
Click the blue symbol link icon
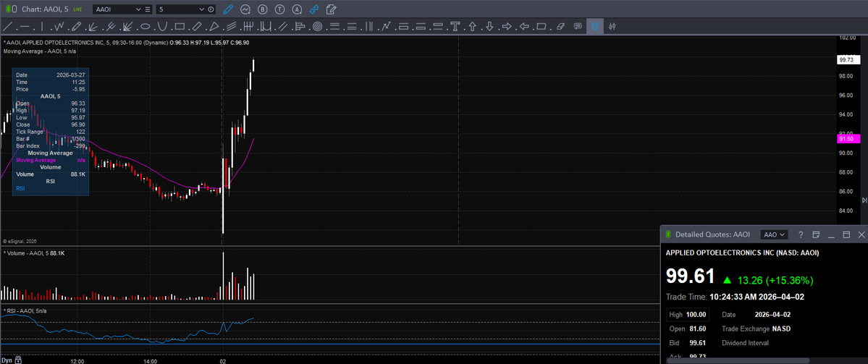(x=314, y=9)
